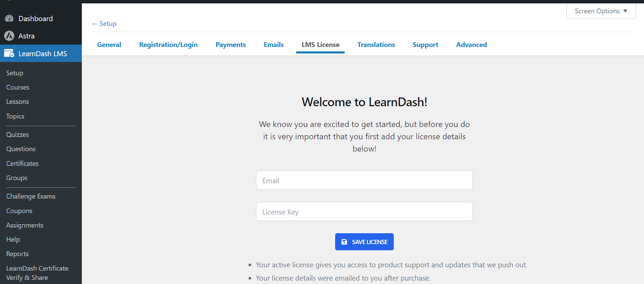Screen dimensions: 644x284
Task: Switch to the Emails tab
Action: tap(274, 45)
